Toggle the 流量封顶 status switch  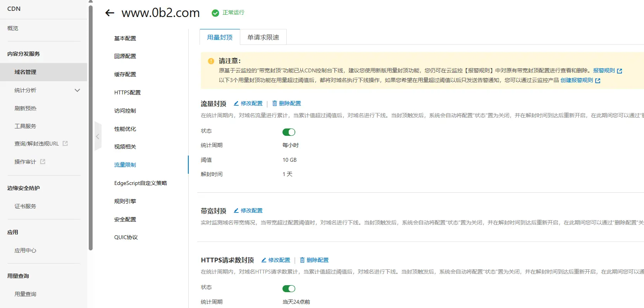tap(289, 132)
